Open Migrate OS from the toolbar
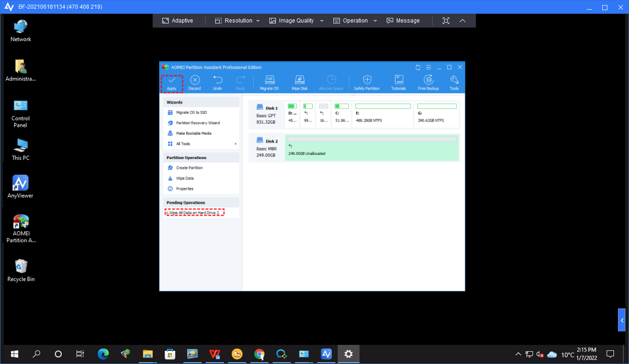629x364 pixels. pos(269,83)
